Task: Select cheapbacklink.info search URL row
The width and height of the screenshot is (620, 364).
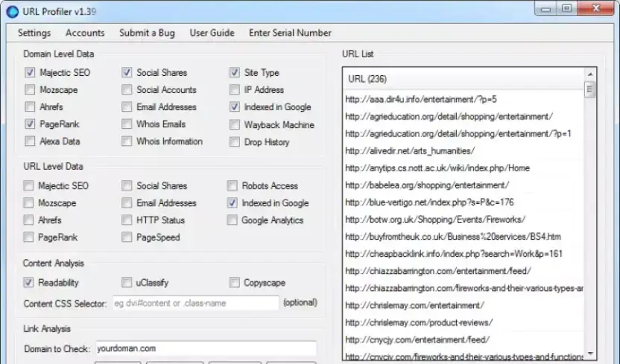Action: (x=464, y=254)
